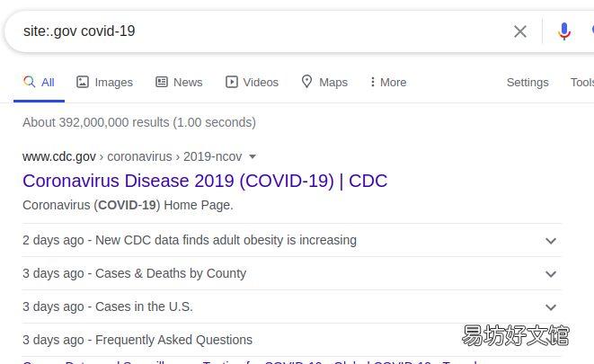
Task: Open search Settings
Action: coord(528,82)
